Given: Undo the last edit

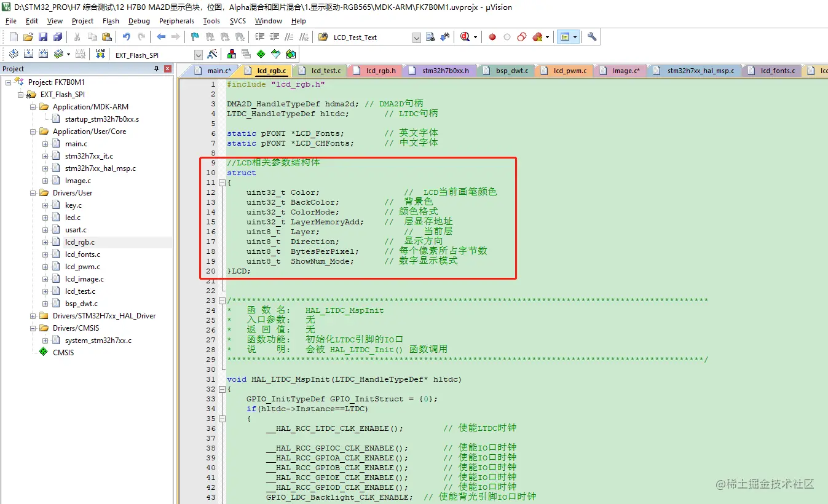Looking at the screenshot, I should (126, 37).
